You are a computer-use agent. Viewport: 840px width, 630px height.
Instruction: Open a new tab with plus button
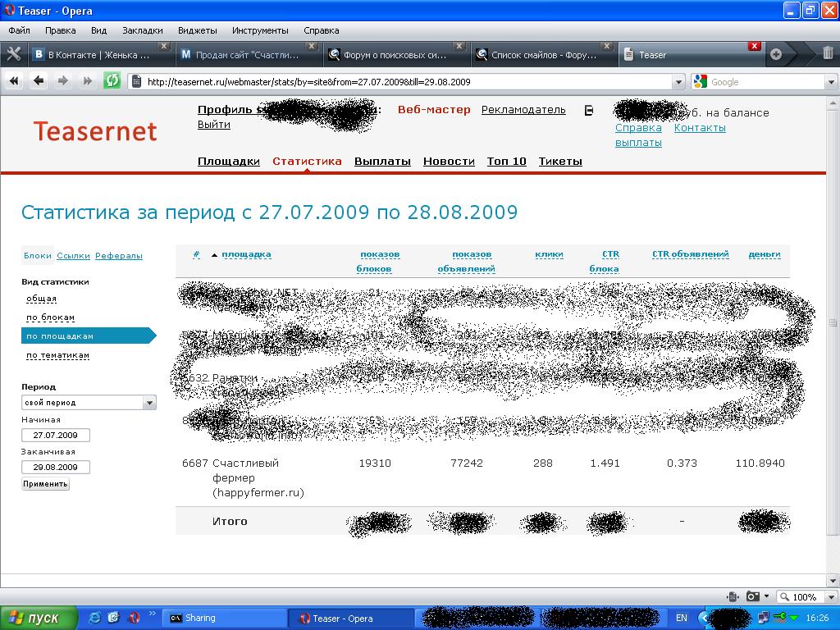point(776,54)
